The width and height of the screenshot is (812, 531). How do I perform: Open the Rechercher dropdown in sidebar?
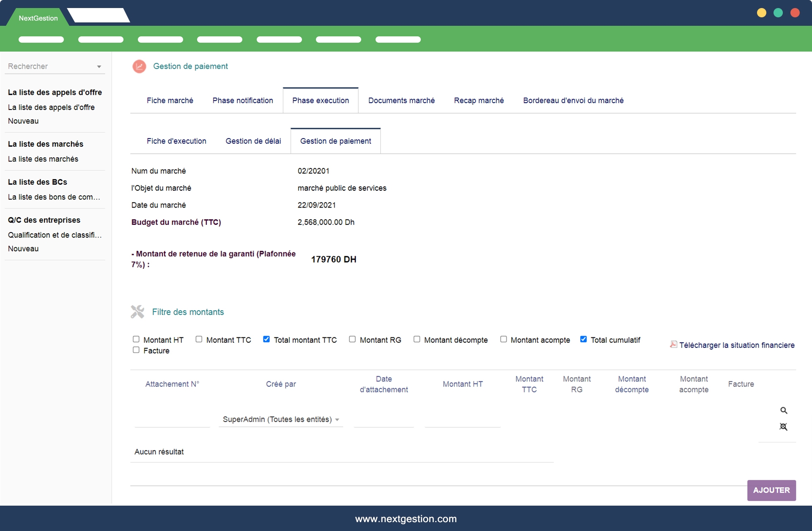[x=55, y=66]
